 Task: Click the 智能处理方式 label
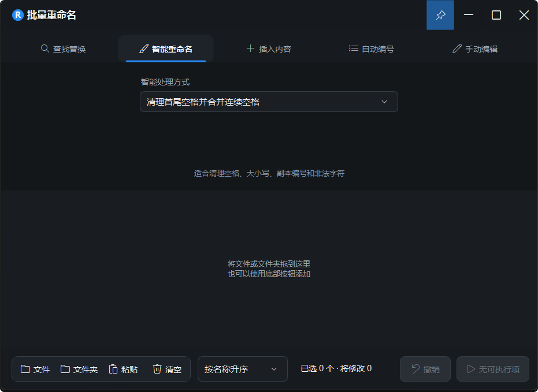click(x=165, y=82)
